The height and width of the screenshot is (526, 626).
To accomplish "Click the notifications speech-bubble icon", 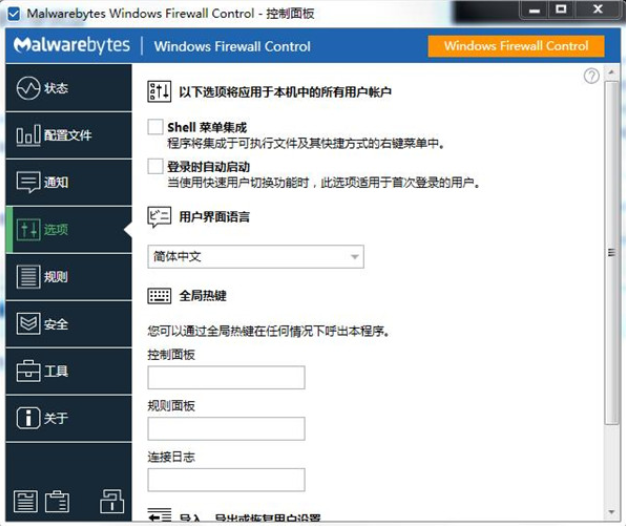I will pos(28,182).
